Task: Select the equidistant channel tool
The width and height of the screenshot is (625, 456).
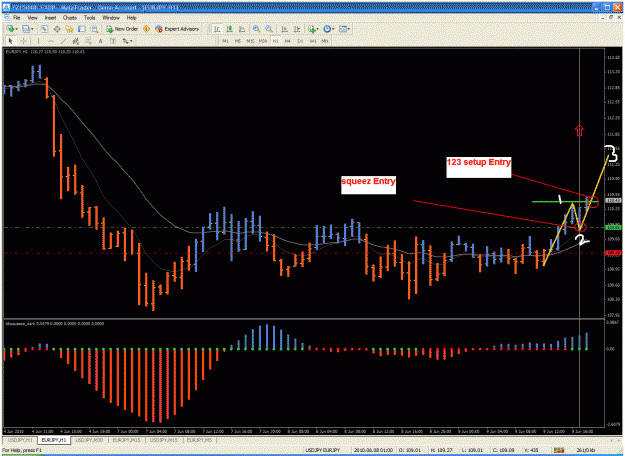Action: [x=75, y=41]
